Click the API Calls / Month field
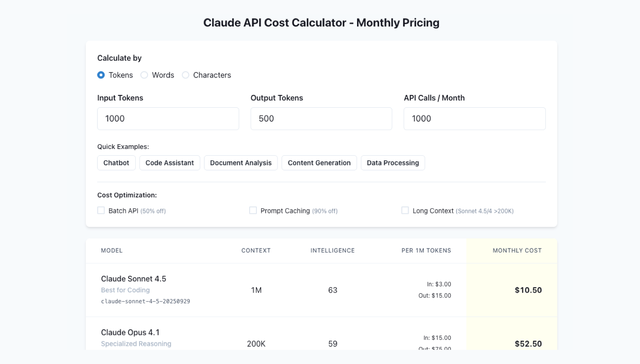 pos(475,118)
